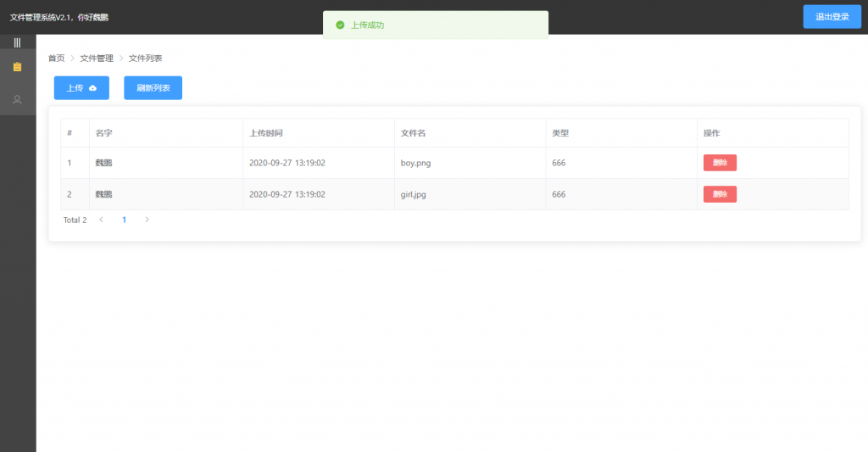Click the 退出登录 logout button

[832, 17]
